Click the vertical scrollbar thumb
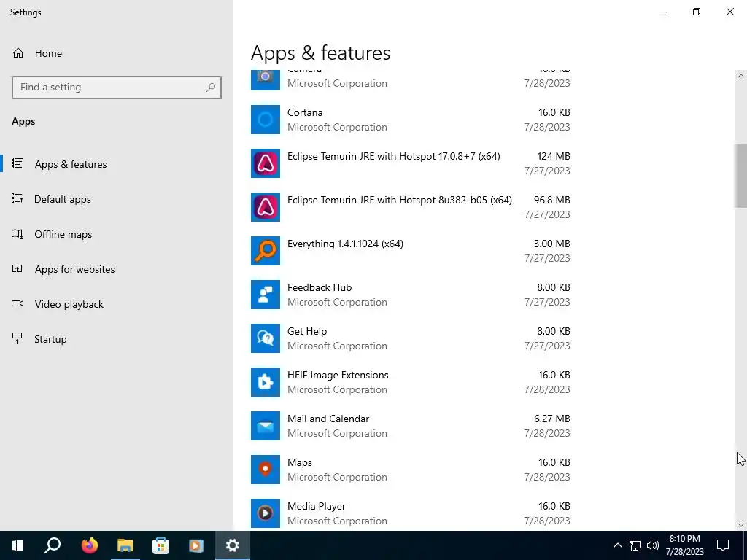747x560 pixels. [x=740, y=176]
